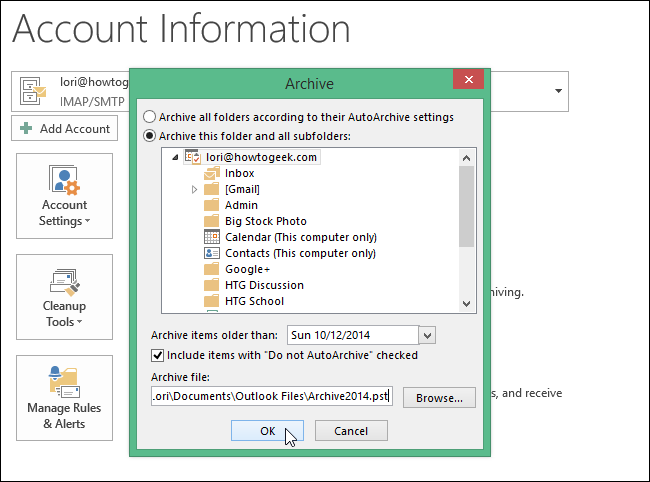Open the Archive items older than date dropdown
650x482 pixels.
[x=427, y=335]
